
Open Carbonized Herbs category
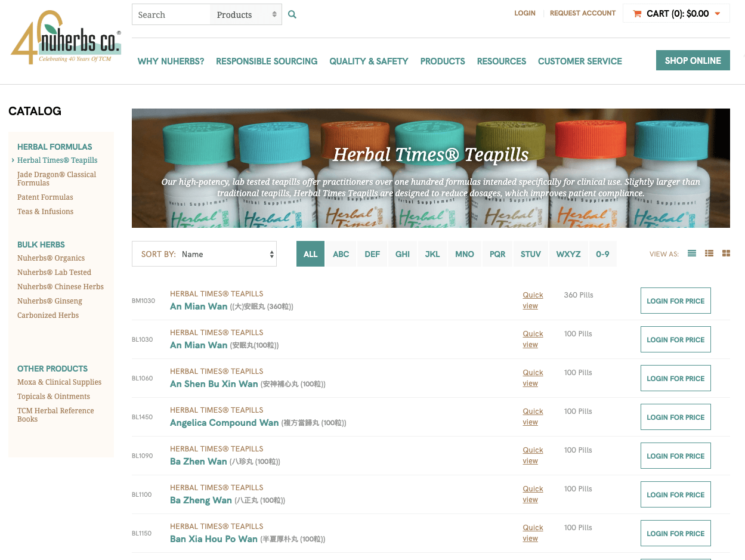click(x=48, y=315)
